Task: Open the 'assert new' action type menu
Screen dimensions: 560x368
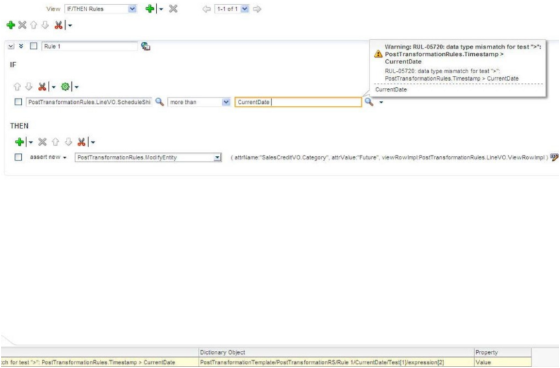Action: pos(48,157)
